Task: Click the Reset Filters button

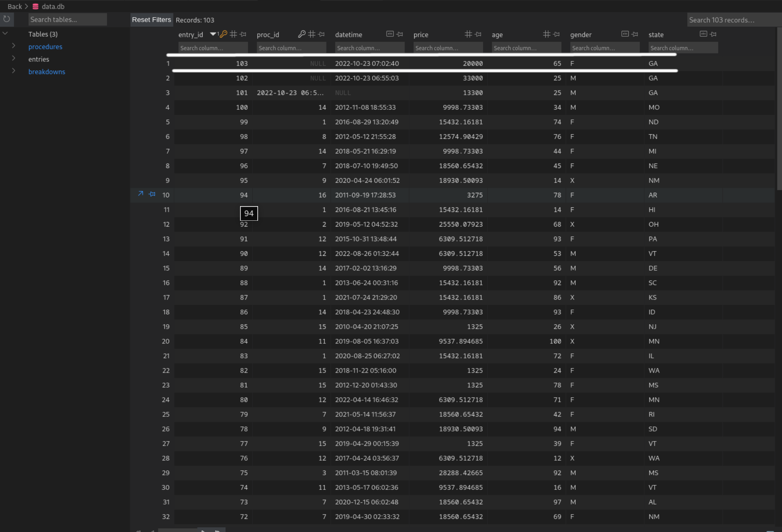Action: pyautogui.click(x=152, y=20)
